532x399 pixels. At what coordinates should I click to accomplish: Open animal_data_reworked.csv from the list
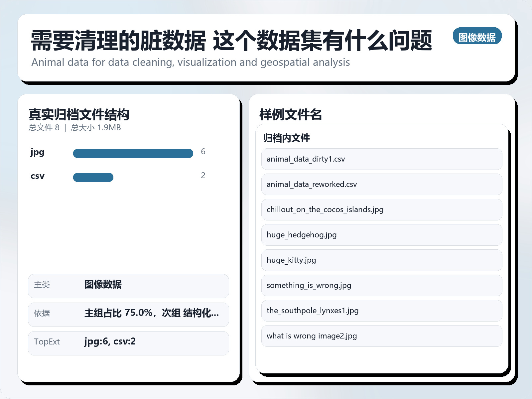coord(381,184)
